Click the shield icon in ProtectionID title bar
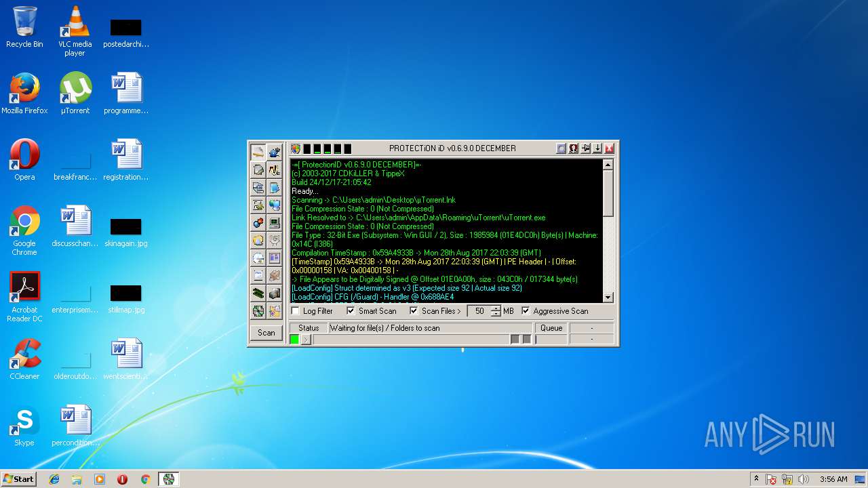The height and width of the screenshot is (488, 868). click(x=296, y=148)
